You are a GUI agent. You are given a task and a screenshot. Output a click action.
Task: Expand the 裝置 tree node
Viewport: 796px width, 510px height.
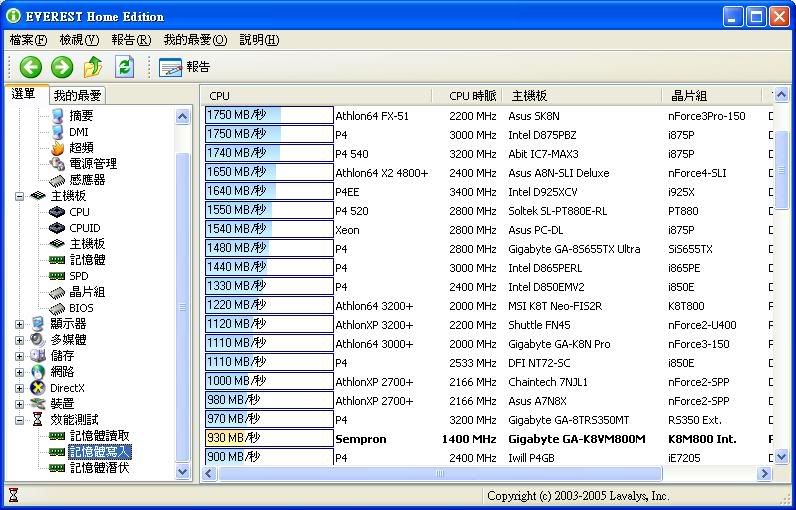tap(19, 404)
